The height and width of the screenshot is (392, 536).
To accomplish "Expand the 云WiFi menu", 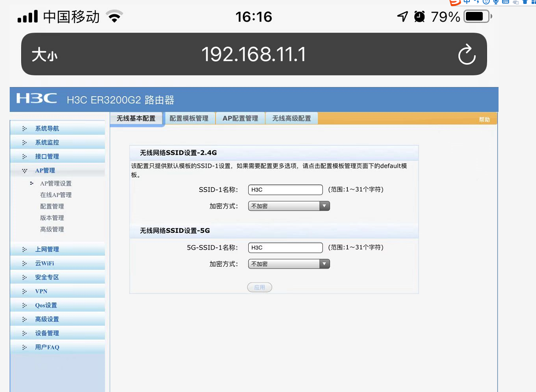I will 57,263.
